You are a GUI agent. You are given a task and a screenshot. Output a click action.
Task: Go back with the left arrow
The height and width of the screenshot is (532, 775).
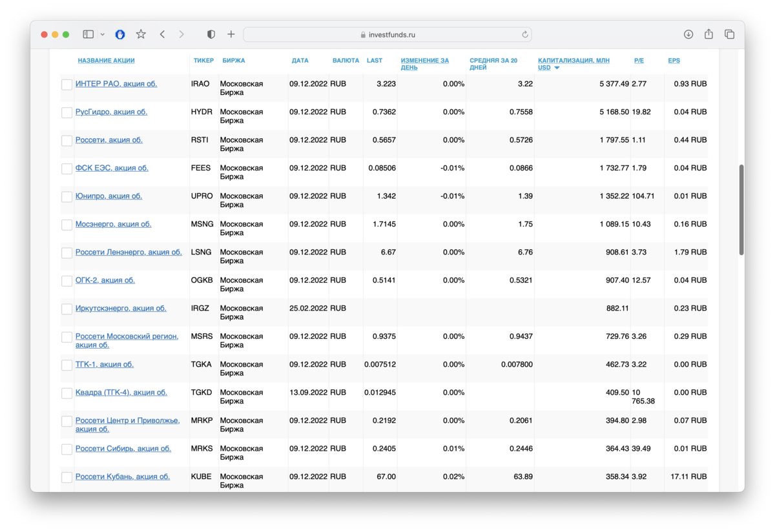pos(162,34)
